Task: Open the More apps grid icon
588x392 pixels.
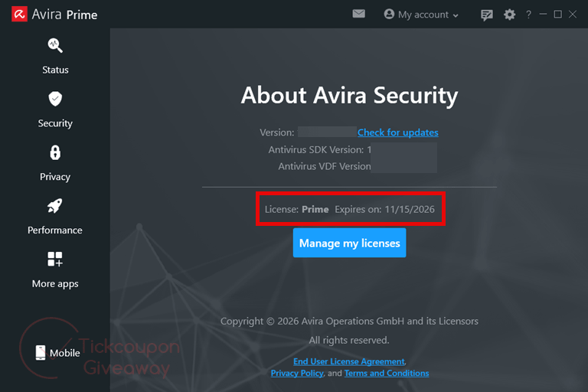Action: pos(55,260)
